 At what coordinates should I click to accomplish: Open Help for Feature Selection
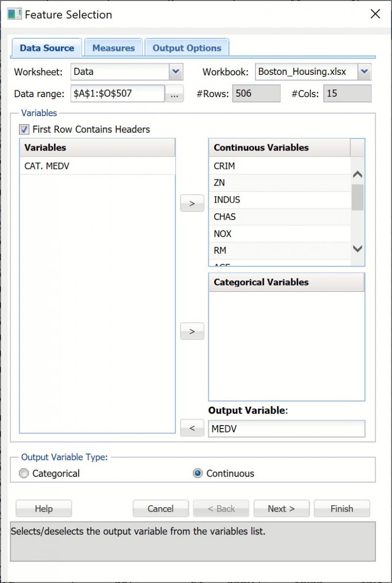[x=43, y=508]
